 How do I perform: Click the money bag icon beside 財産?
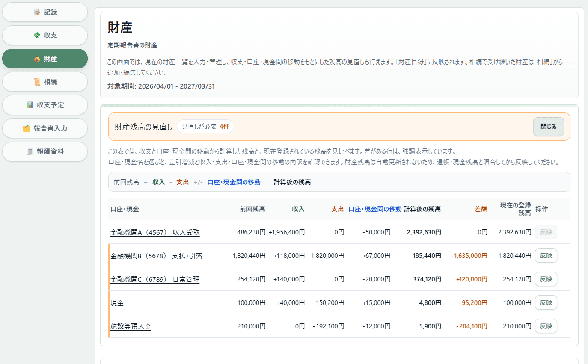pos(37,59)
